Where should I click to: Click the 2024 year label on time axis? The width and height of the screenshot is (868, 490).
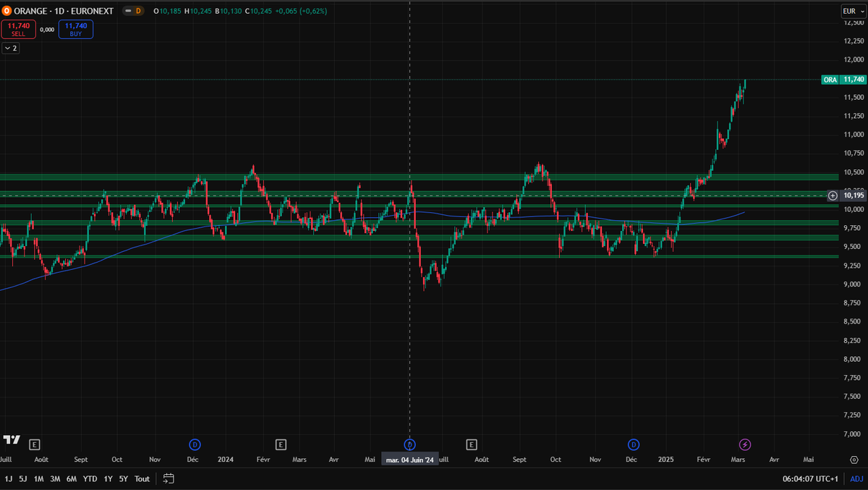pyautogui.click(x=226, y=460)
